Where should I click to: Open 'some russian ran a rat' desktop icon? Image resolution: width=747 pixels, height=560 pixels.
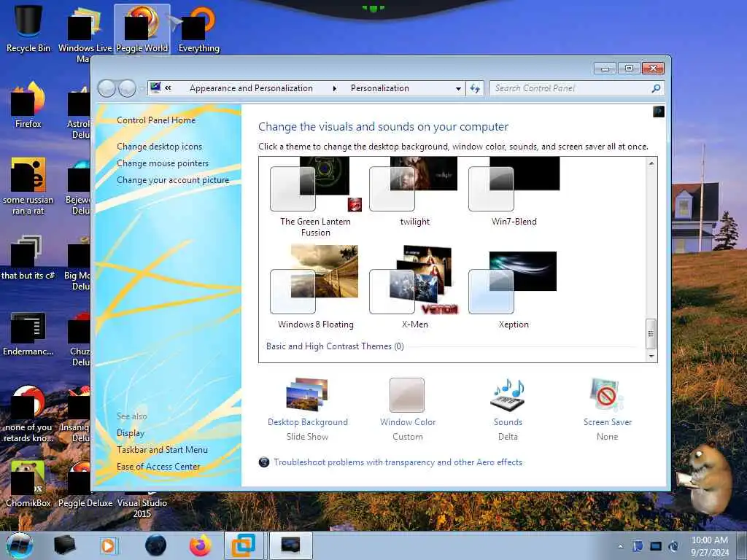[x=28, y=186]
